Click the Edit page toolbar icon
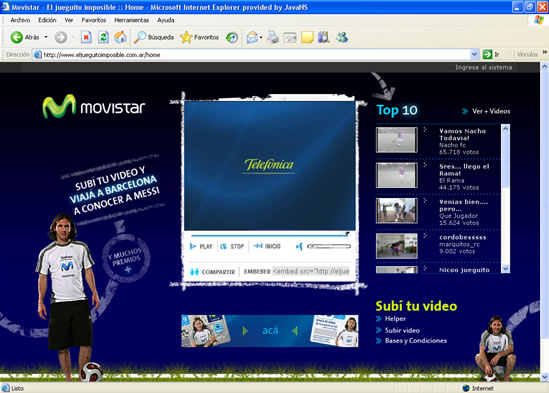 coord(290,37)
